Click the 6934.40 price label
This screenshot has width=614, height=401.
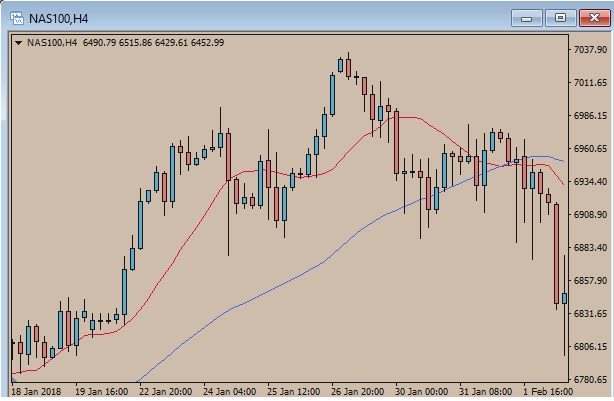590,181
